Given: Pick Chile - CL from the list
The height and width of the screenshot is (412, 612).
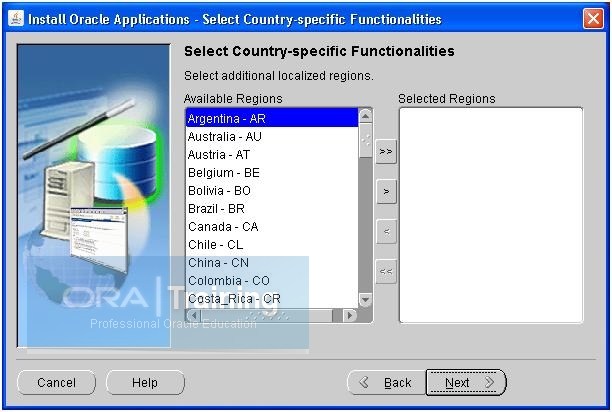Looking at the screenshot, I should [x=272, y=244].
